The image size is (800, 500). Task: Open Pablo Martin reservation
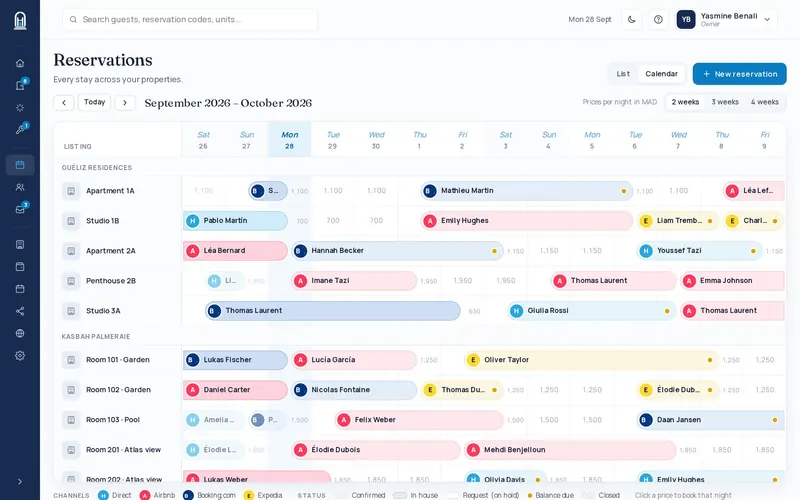click(235, 221)
